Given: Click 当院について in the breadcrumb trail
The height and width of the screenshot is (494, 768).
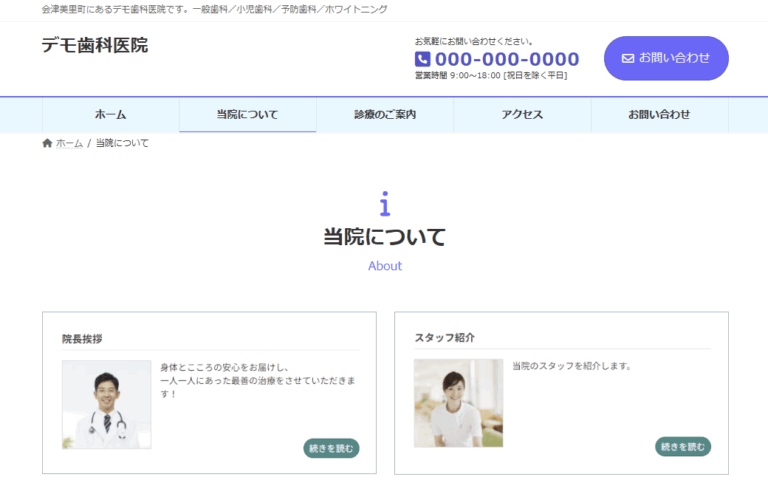Looking at the screenshot, I should (x=122, y=143).
